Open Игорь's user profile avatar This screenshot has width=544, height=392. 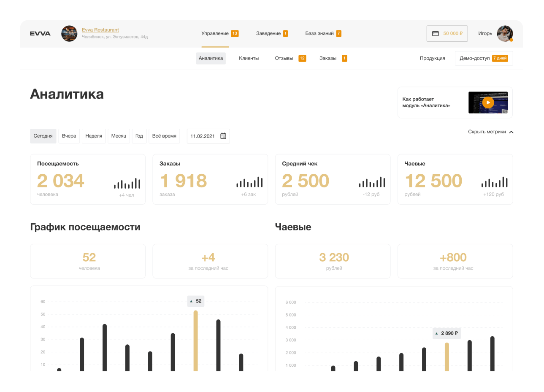click(x=504, y=34)
